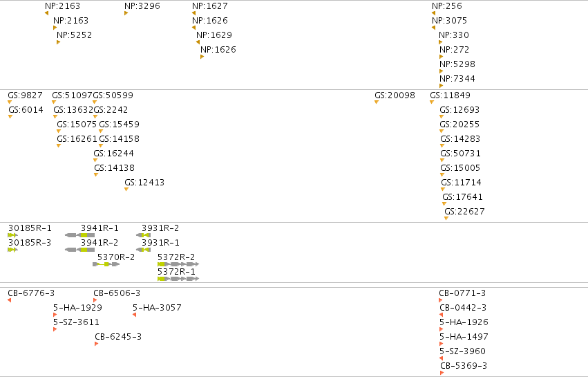The image size is (588, 377).
Task: Select the CB-6506-3 insertion marker
Action: (95, 300)
